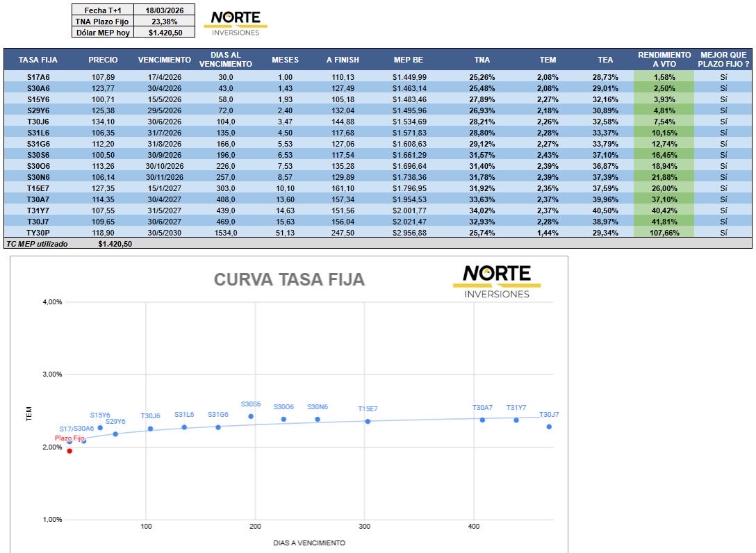Click the days value 1534,0
Image resolution: width=756 pixels, height=553 pixels.
226,233
